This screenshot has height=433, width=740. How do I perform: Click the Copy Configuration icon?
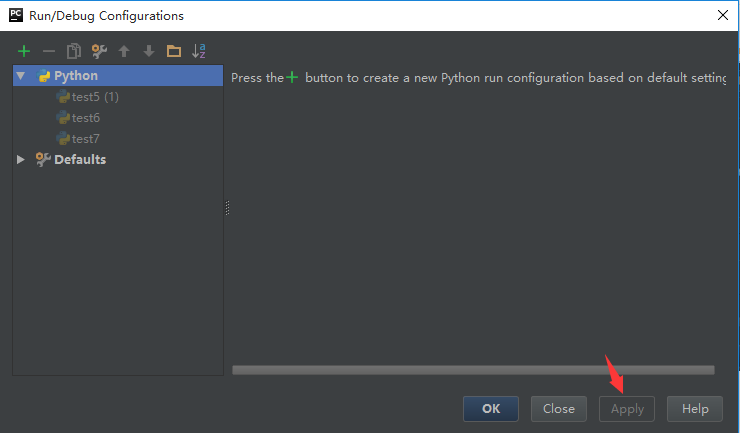[x=74, y=51]
